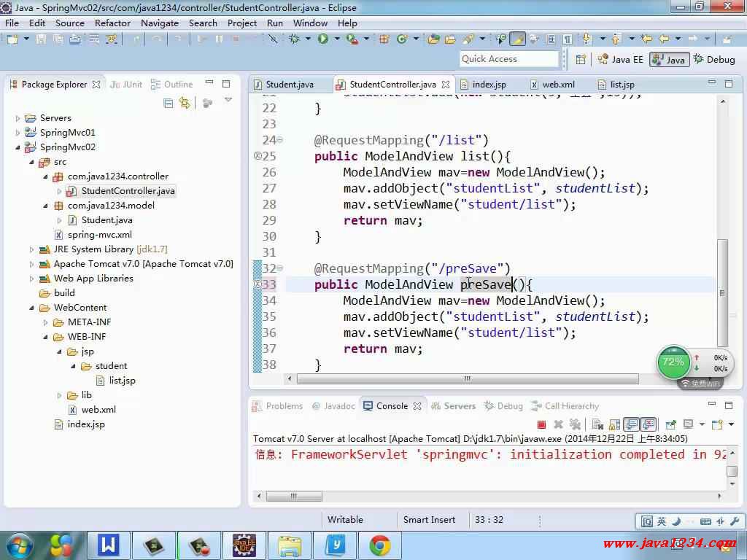Click the New wizard toolbar icon
Viewport: 747px width, 560px height.
coord(12,39)
